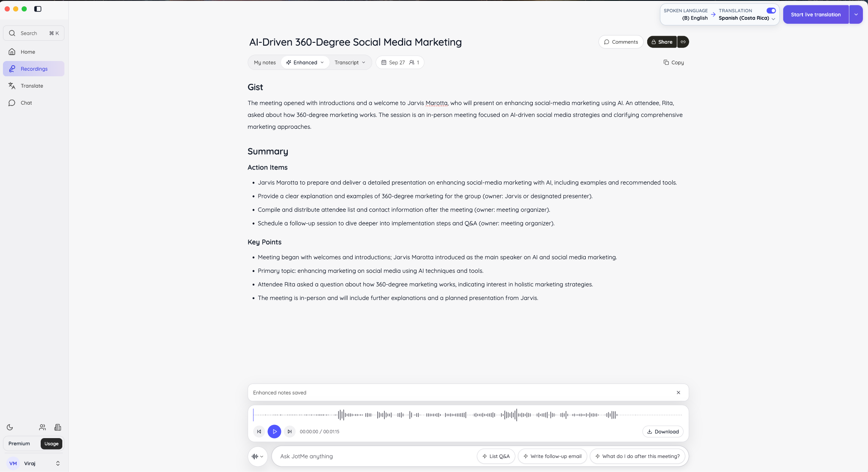Open the Search box
This screenshot has height=472, width=868.
click(33, 33)
